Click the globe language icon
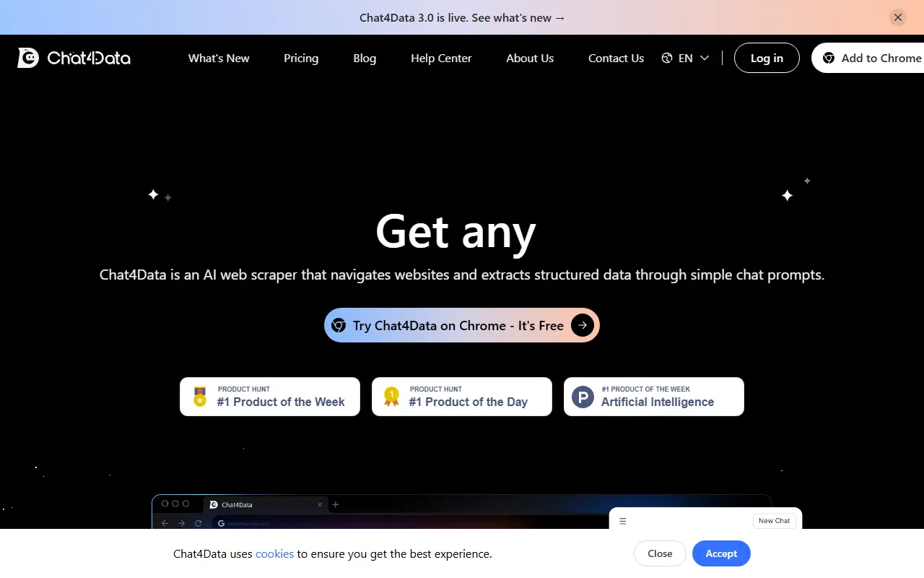The image size is (924, 578). tap(667, 58)
